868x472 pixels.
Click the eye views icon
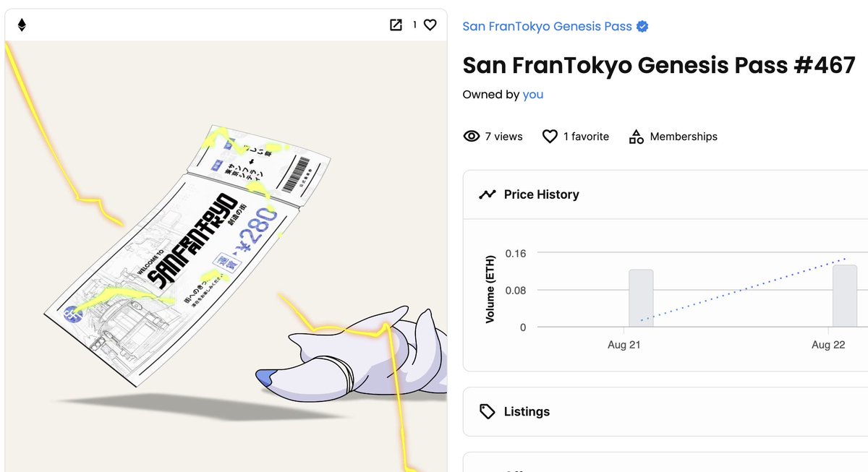(x=472, y=136)
